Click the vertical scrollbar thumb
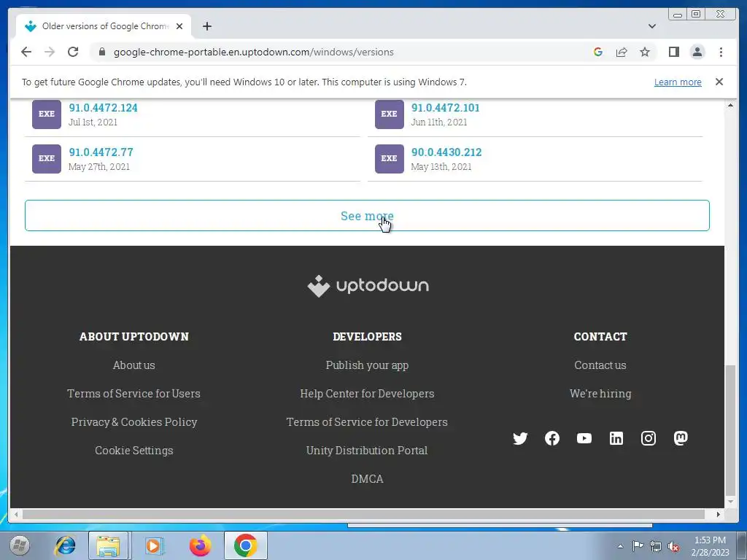 tap(730, 431)
